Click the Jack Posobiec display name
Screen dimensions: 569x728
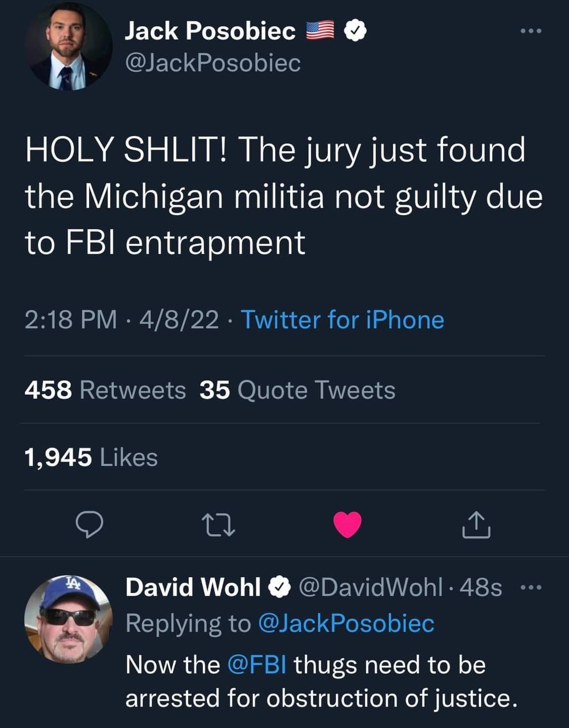click(x=210, y=31)
